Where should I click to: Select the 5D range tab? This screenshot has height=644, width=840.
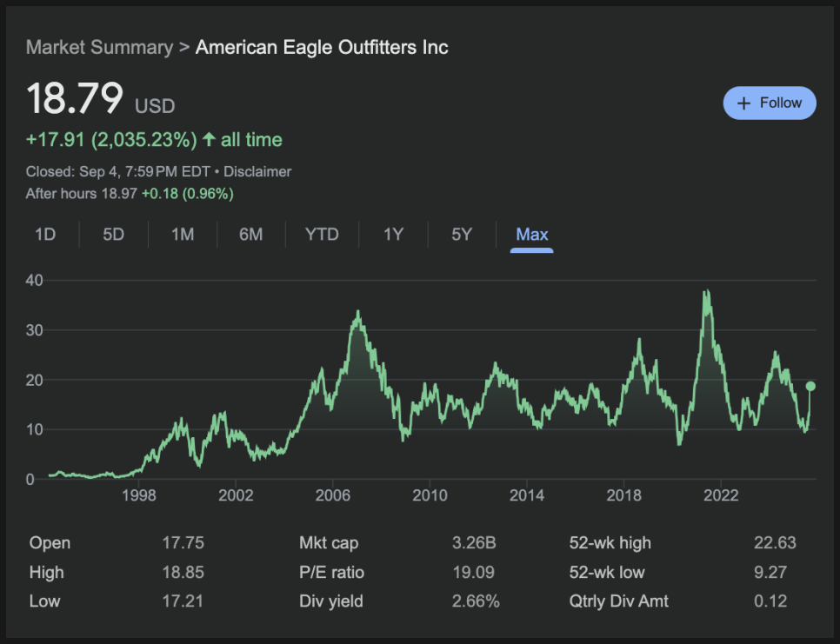click(x=114, y=235)
